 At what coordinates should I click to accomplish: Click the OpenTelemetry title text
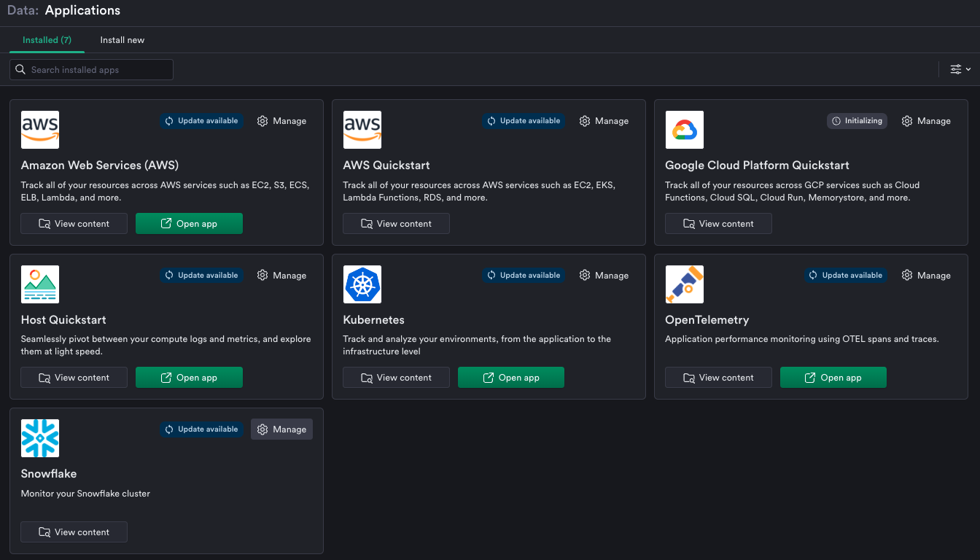(x=707, y=320)
